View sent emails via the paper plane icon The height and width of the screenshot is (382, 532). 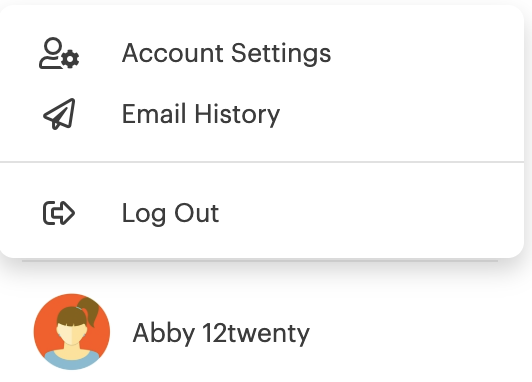pos(59,114)
